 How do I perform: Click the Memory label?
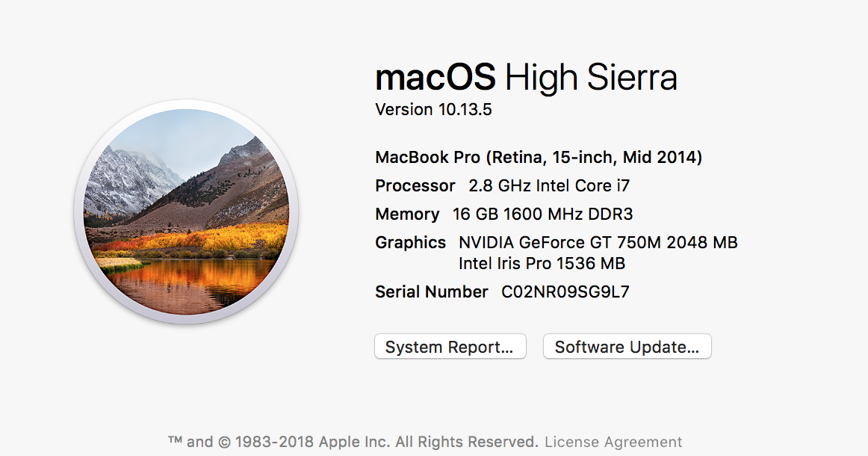[x=407, y=215]
